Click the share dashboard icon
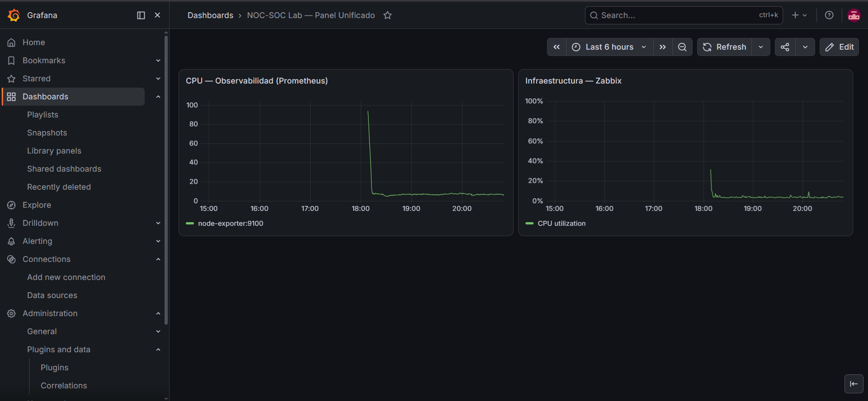This screenshot has width=868, height=401. click(x=785, y=47)
